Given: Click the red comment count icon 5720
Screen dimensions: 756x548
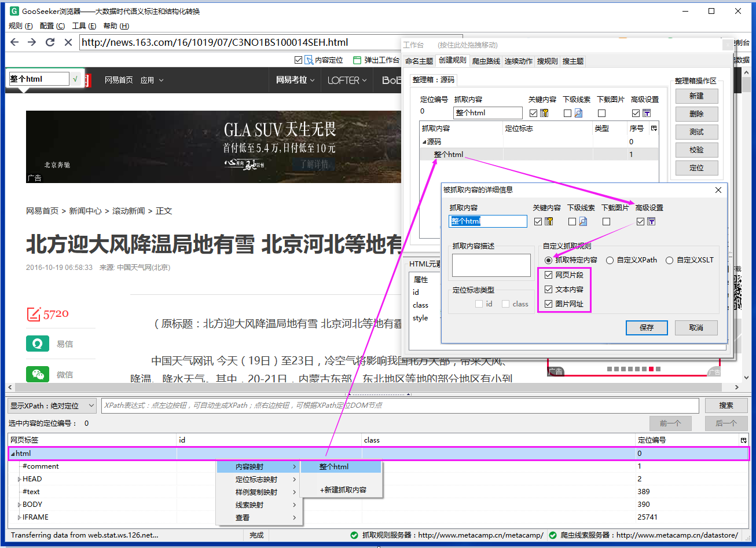Looking at the screenshot, I should click(x=34, y=314).
